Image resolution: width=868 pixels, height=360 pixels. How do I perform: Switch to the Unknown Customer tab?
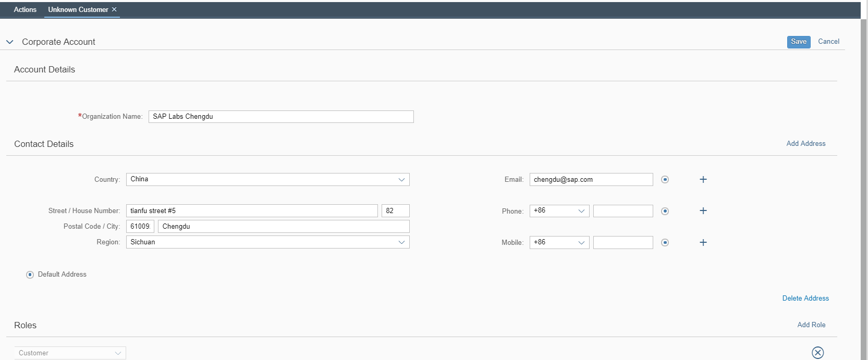[x=78, y=9]
